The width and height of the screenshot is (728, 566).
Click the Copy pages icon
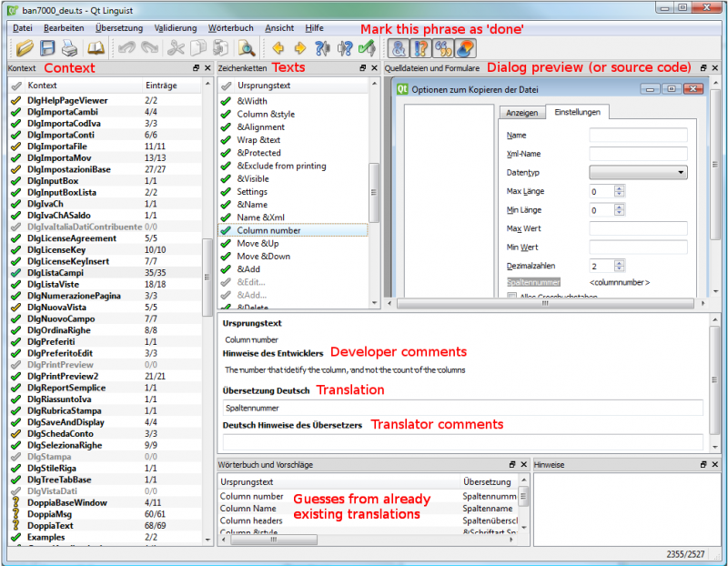tap(198, 48)
